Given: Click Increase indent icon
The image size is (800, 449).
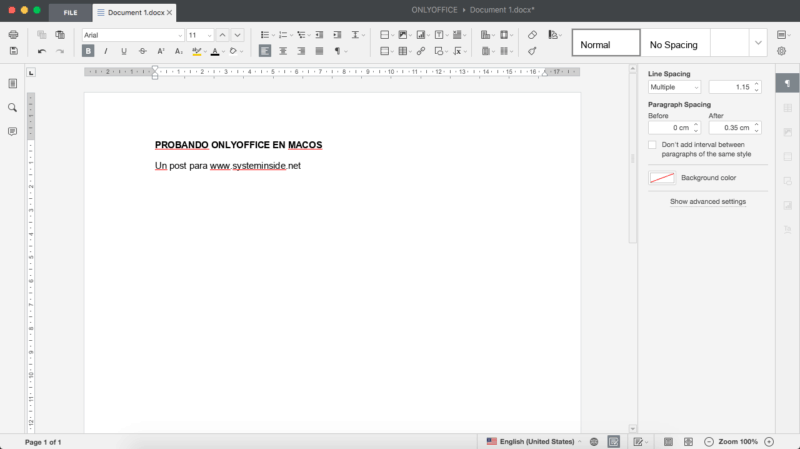Looking at the screenshot, I should [x=337, y=35].
